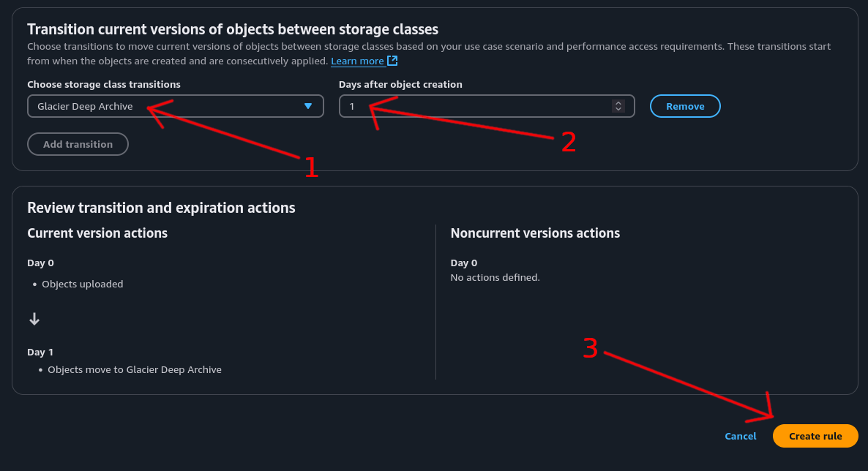Click the Review transition and expiration actions heading

161,208
